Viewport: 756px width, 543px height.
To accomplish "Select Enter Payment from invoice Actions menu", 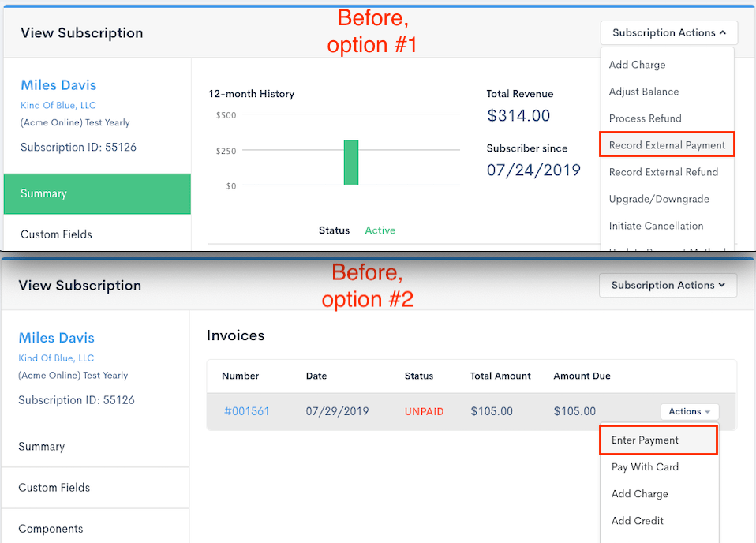I will tap(645, 440).
